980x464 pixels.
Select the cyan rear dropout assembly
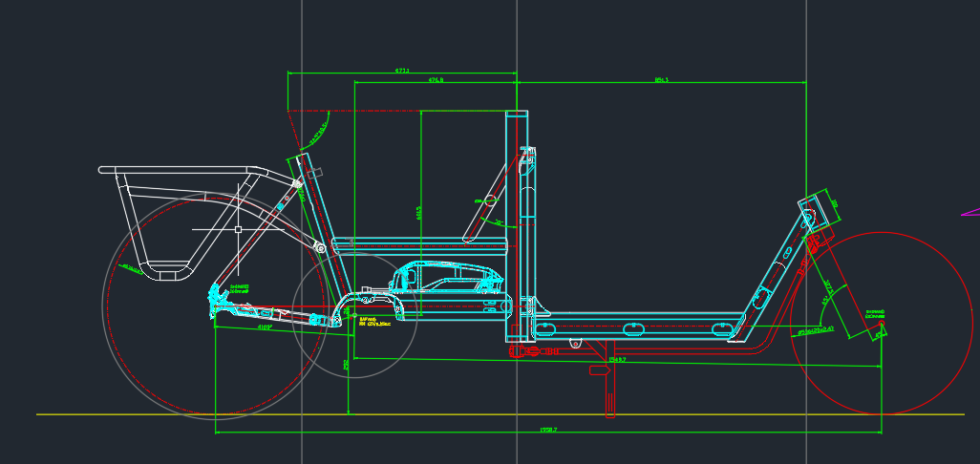pos(223,301)
